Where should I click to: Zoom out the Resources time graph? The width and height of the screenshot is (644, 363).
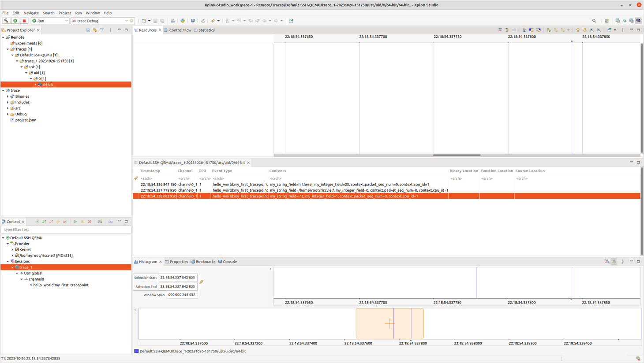(x=599, y=30)
